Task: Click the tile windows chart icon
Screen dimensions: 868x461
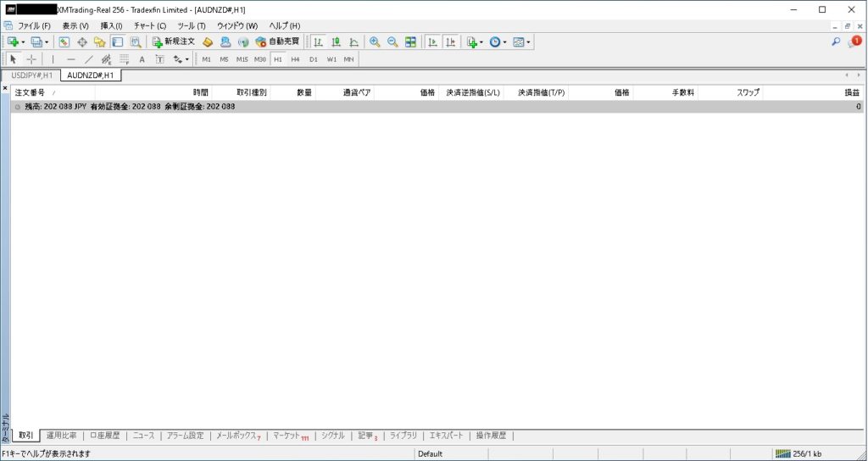Action: coord(411,42)
